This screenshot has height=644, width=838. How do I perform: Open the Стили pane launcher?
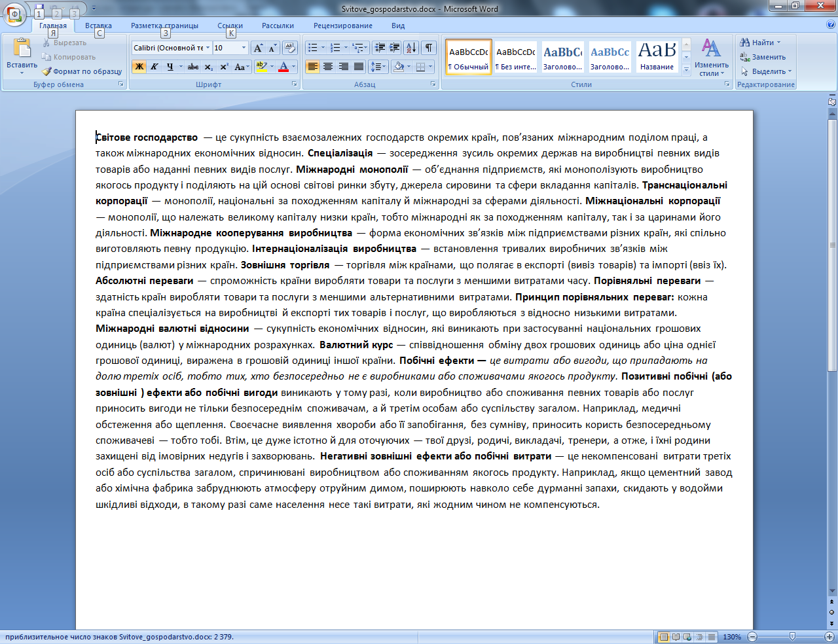pyautogui.click(x=727, y=84)
